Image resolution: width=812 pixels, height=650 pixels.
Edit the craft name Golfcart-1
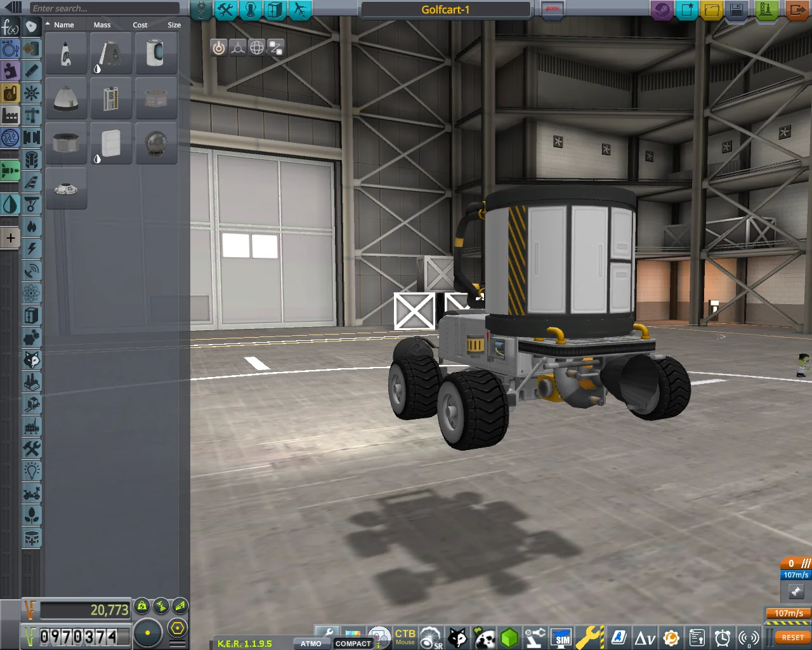(445, 10)
